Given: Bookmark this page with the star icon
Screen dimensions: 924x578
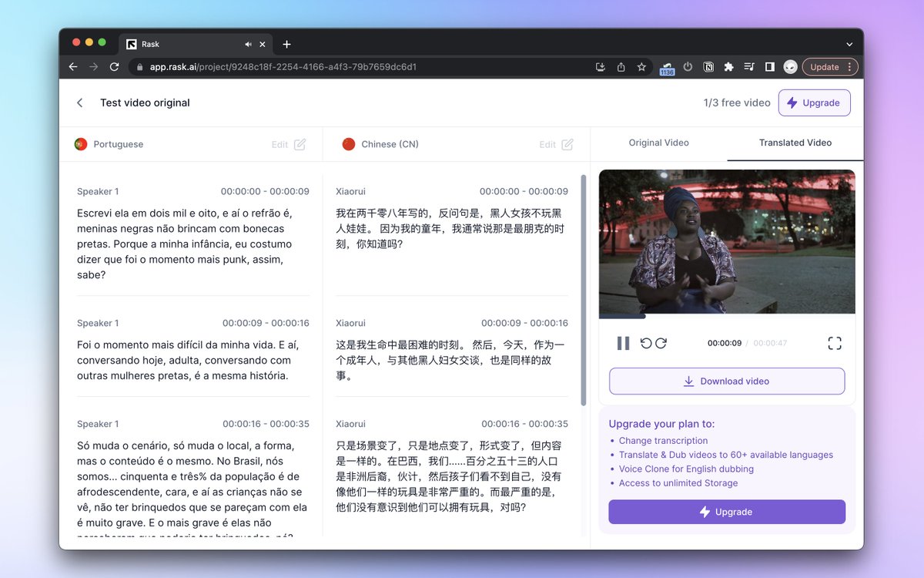Looking at the screenshot, I should pos(641,67).
